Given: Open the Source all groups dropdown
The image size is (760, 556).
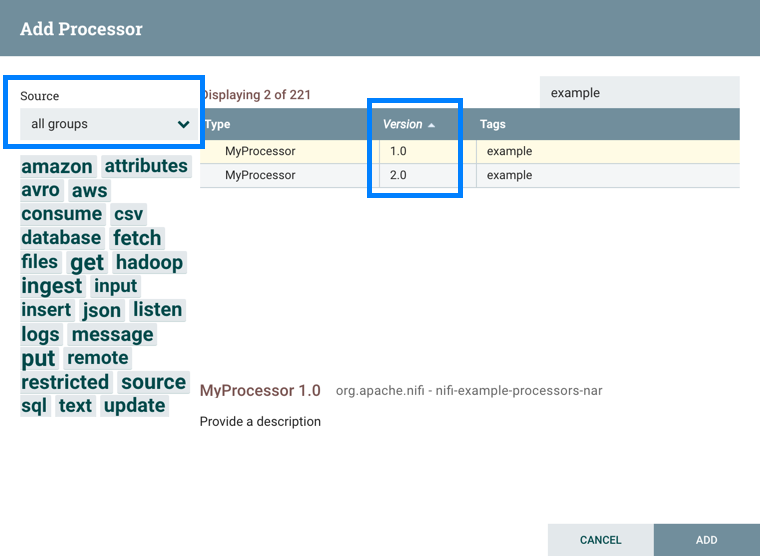Looking at the screenshot, I should click(x=105, y=124).
